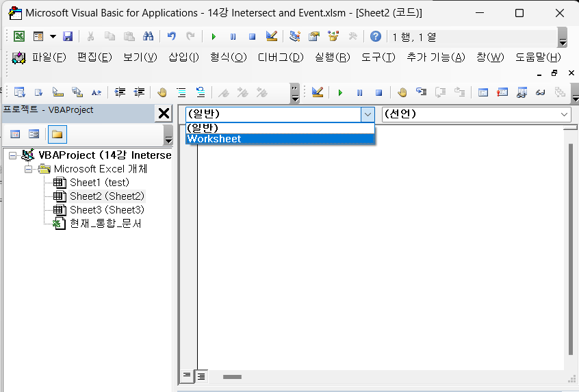
Task: Click the object combo box dropdown arrow
Action: 368,114
